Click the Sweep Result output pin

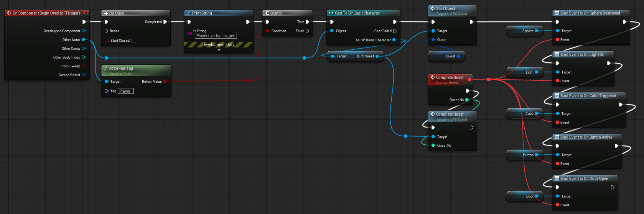point(84,75)
